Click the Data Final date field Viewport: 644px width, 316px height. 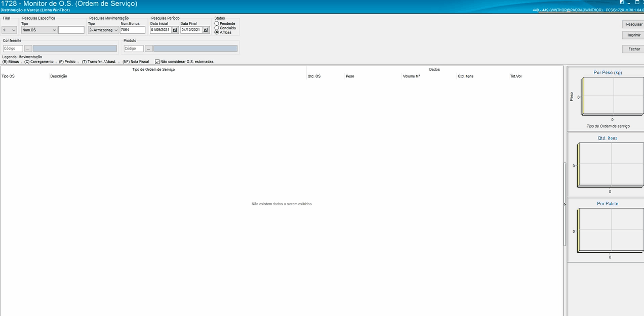pyautogui.click(x=191, y=30)
